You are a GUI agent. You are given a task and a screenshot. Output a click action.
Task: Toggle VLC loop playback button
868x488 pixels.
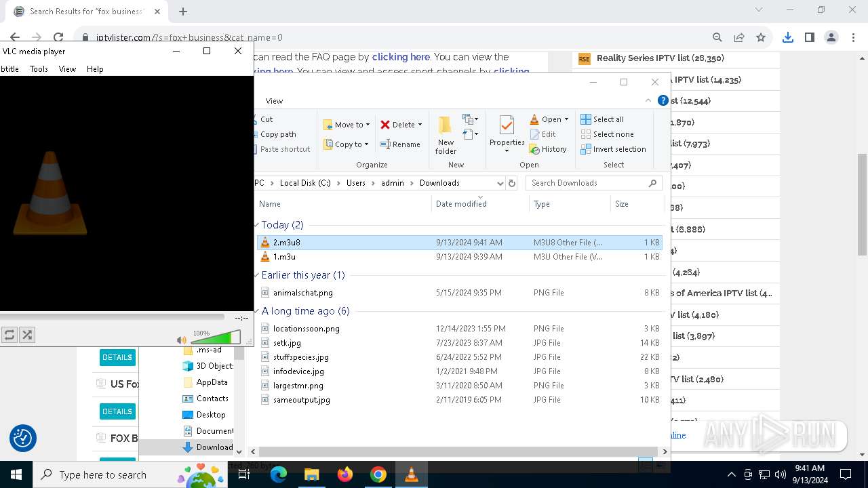[9, 335]
